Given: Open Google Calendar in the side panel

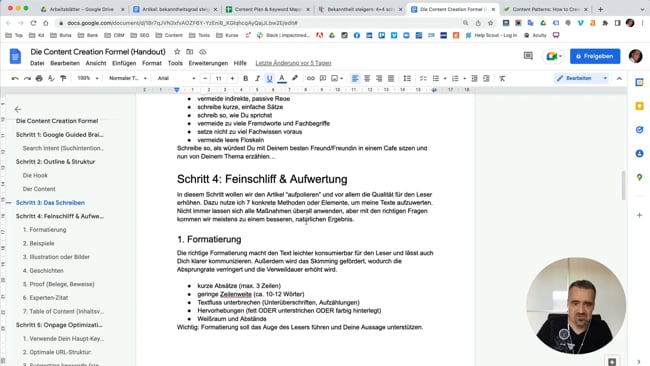Looking at the screenshot, I should point(639,82).
